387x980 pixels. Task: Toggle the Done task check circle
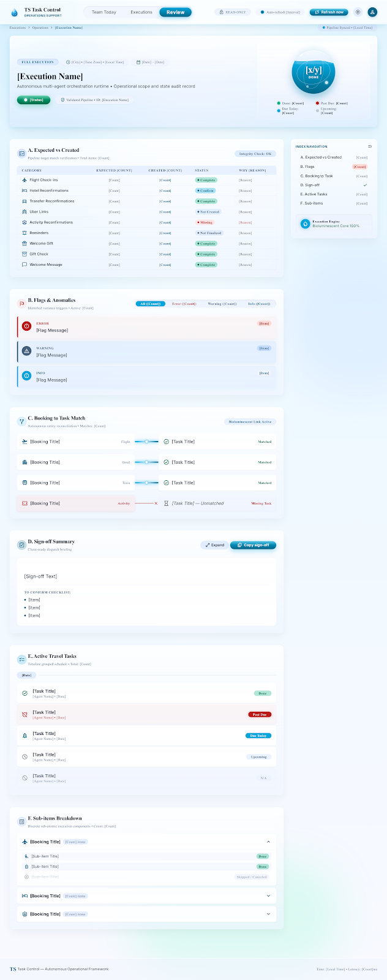coord(24,693)
